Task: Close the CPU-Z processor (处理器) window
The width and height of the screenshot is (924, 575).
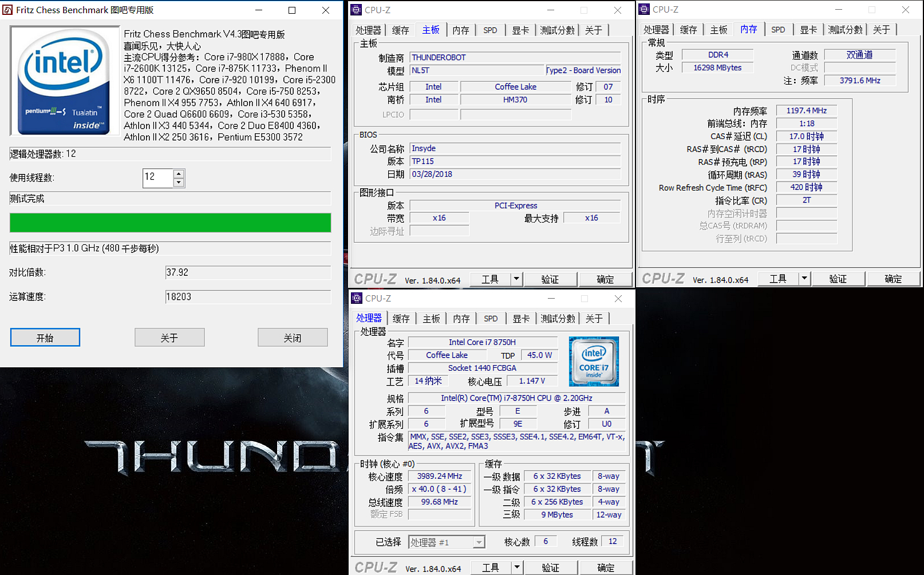Action: [618, 298]
